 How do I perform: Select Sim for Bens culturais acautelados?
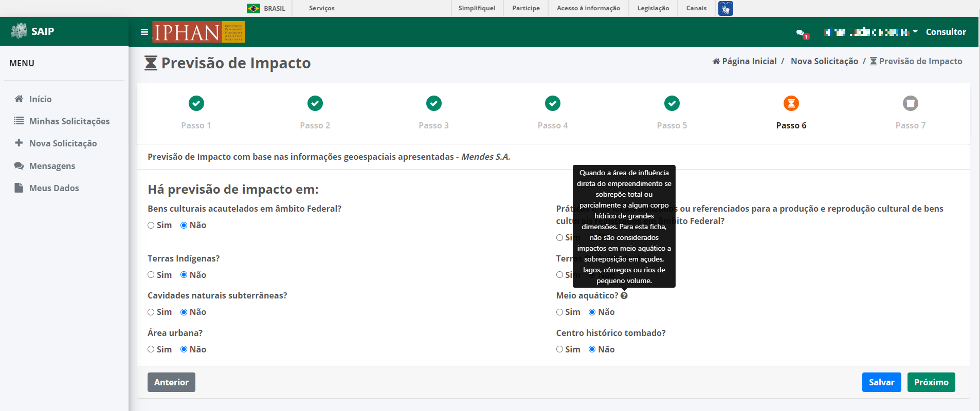151,225
